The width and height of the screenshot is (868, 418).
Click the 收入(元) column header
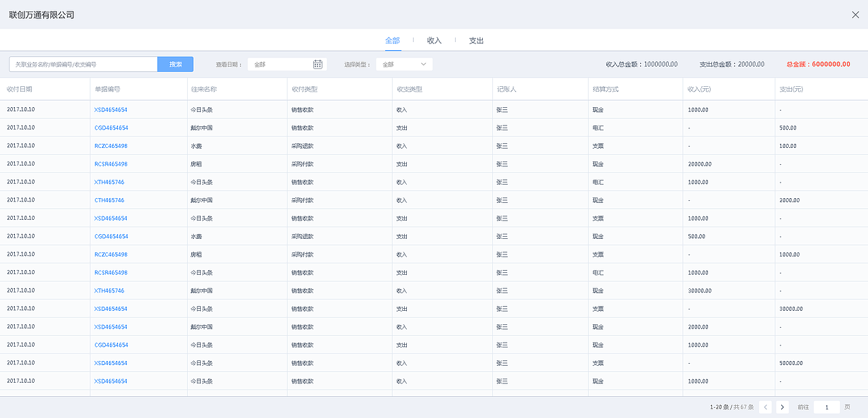(698, 89)
